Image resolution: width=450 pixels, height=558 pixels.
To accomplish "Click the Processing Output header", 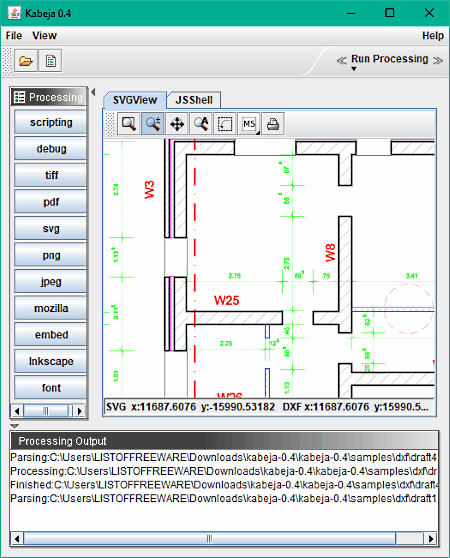I will 224,441.
